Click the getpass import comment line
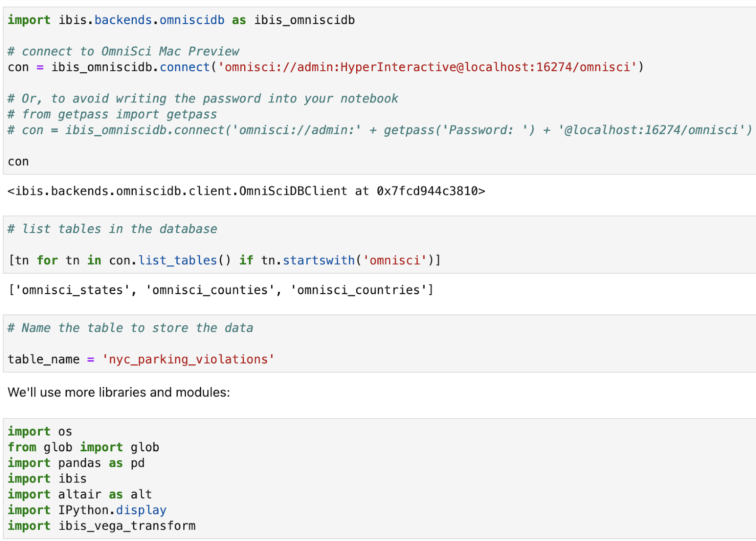Screen dimensions: 756x541 pos(112,115)
